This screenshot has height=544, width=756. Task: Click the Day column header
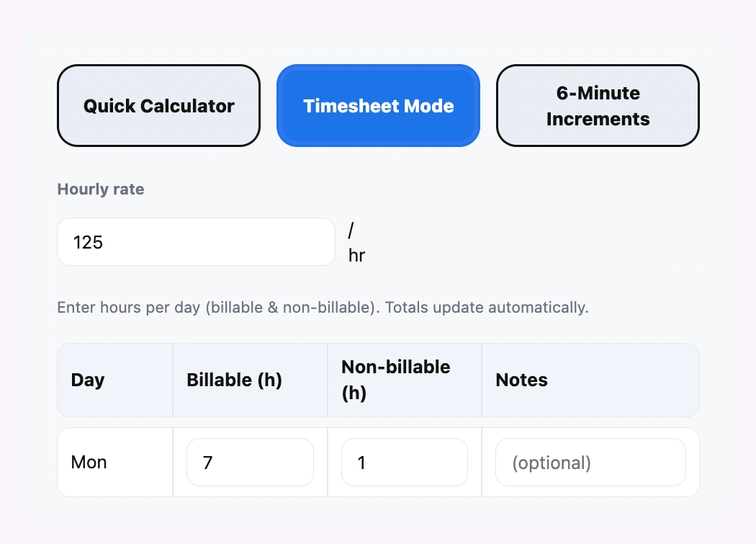pyautogui.click(x=87, y=380)
